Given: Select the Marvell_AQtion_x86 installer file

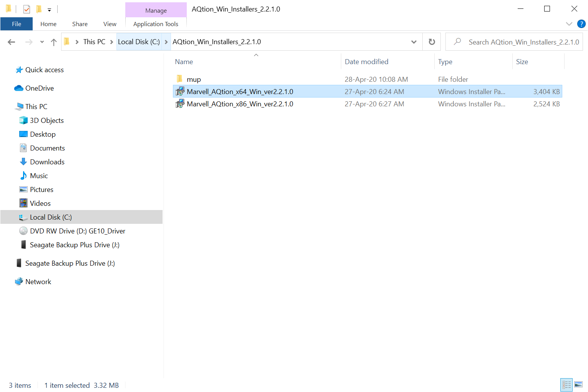Looking at the screenshot, I should point(240,104).
